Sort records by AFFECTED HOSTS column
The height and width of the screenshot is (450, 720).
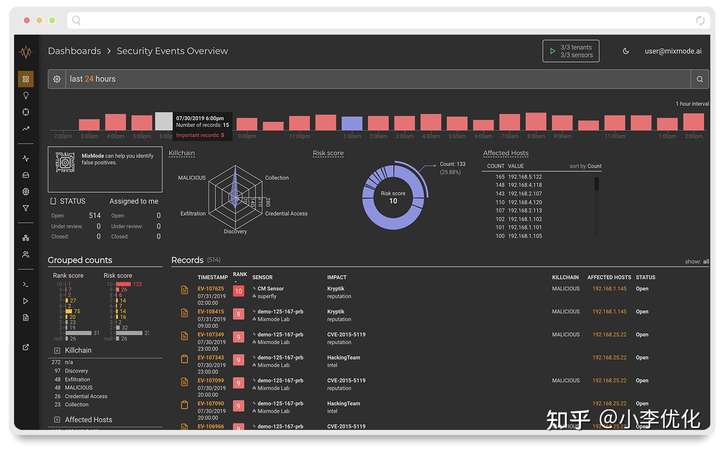609,277
